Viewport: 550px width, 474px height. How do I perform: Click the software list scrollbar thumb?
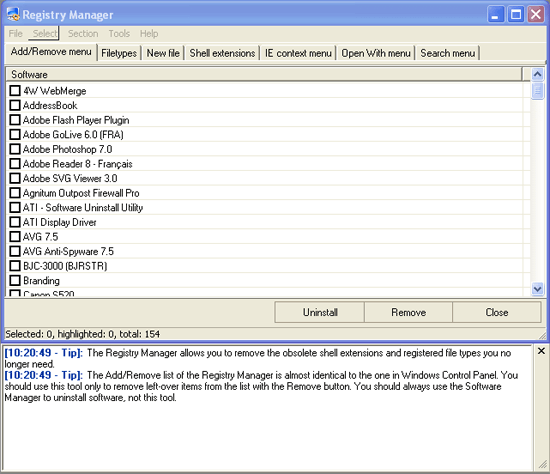(x=537, y=91)
